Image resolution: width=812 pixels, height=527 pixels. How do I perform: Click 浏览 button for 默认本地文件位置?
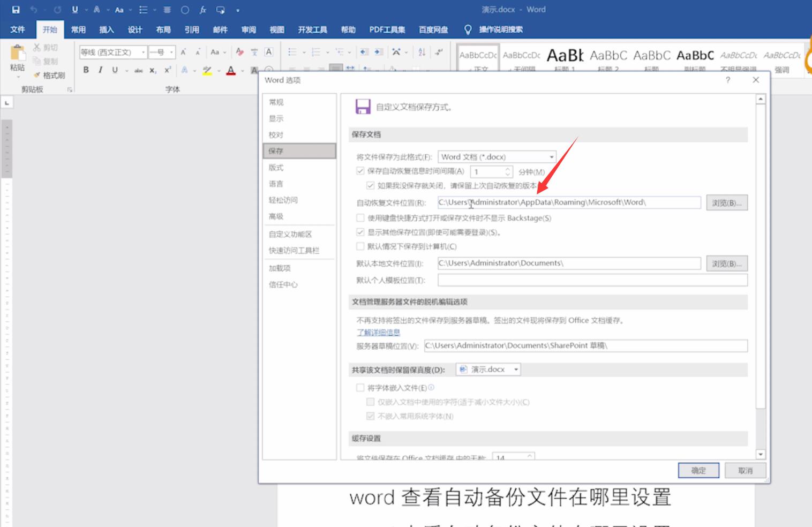727,263
